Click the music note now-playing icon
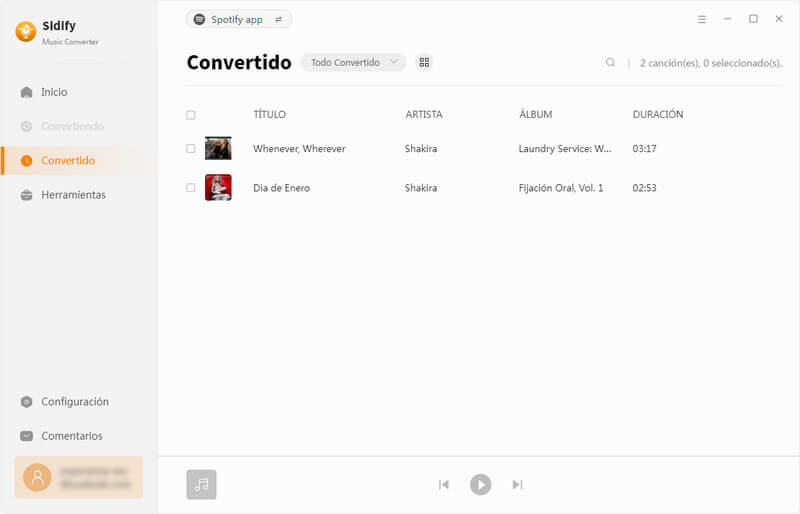Viewport: 800px width, 514px height. (x=202, y=484)
